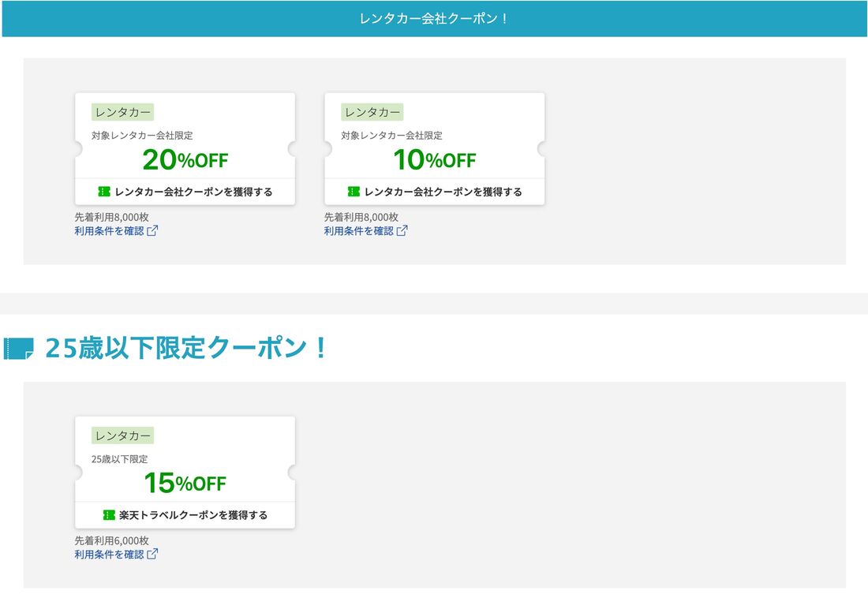Open 利用条件を確認 link under the 20%OFF coupon
868x594 pixels.
point(109,231)
